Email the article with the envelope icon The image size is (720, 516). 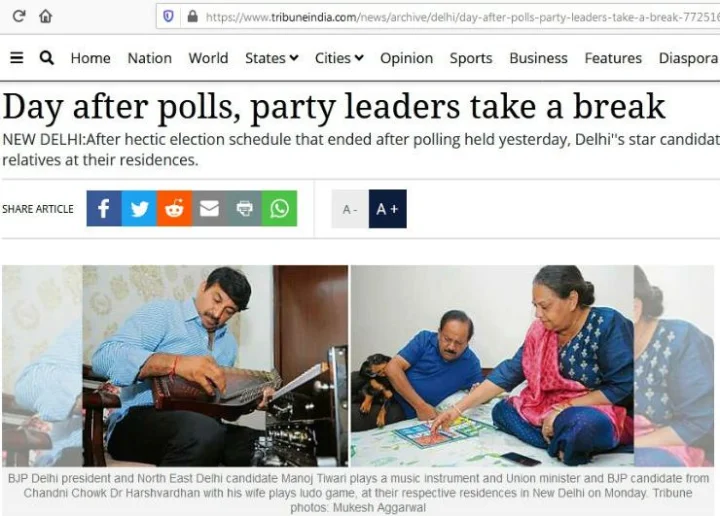tap(209, 208)
